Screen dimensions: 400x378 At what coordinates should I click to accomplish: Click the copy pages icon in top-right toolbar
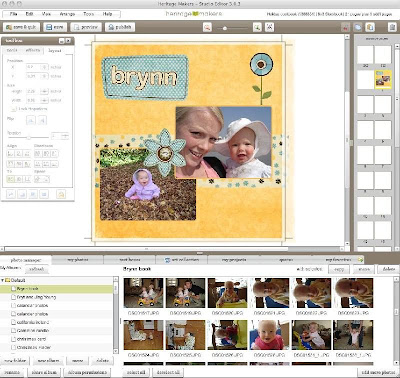(370, 27)
